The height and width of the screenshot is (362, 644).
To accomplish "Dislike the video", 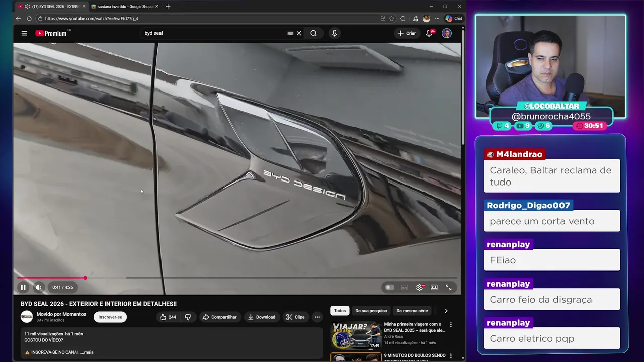I will 188,317.
